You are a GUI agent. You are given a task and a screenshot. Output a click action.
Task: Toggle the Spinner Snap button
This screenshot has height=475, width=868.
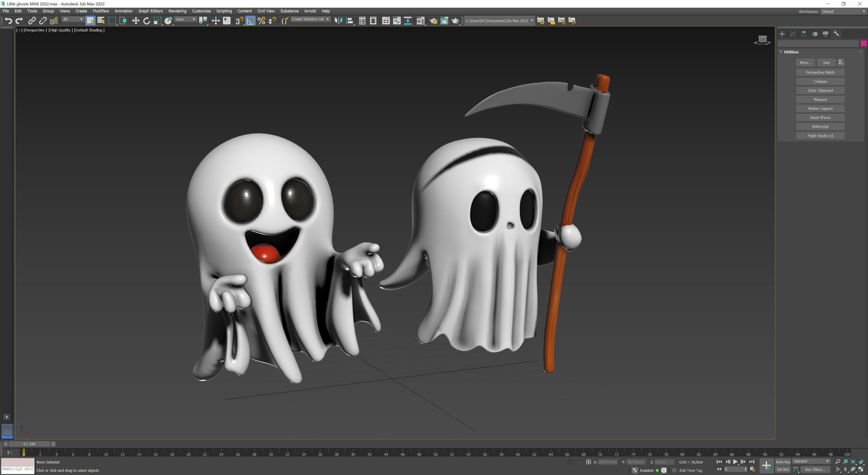click(272, 21)
